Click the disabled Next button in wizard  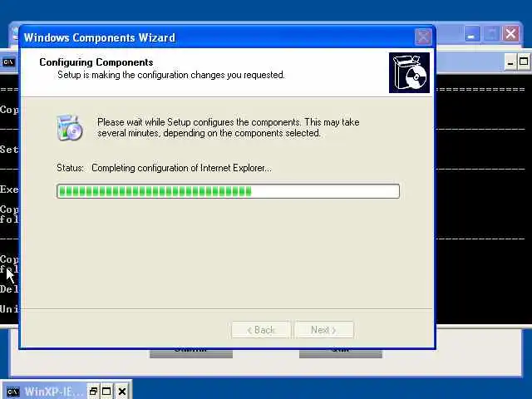(324, 330)
